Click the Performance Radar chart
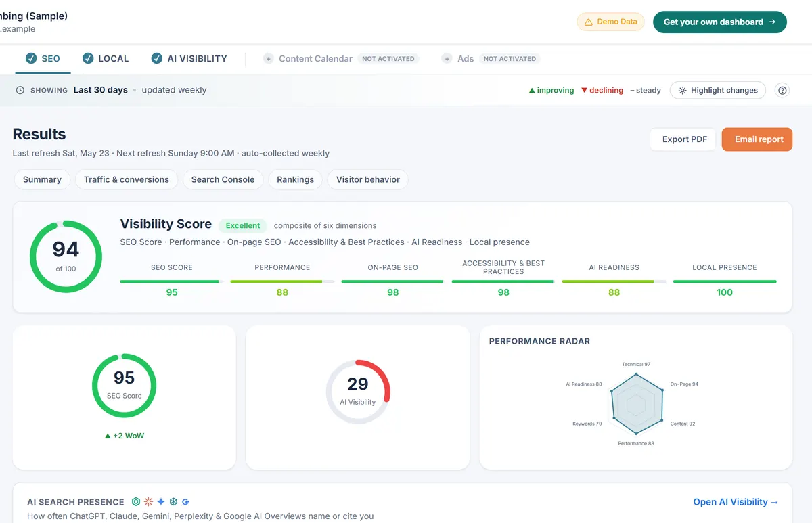The width and height of the screenshot is (812, 523). [x=636, y=404]
